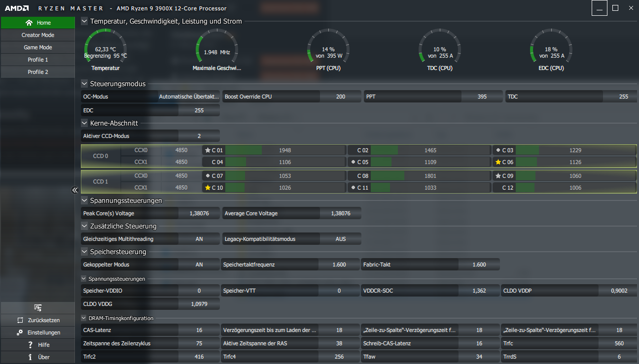Click Peak Core(s) Voltage value 1,38076

(x=199, y=213)
